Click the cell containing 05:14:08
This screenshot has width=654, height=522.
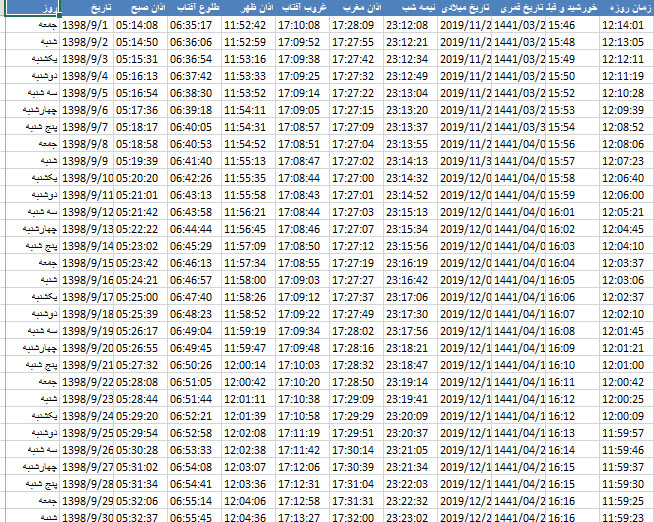click(x=141, y=25)
